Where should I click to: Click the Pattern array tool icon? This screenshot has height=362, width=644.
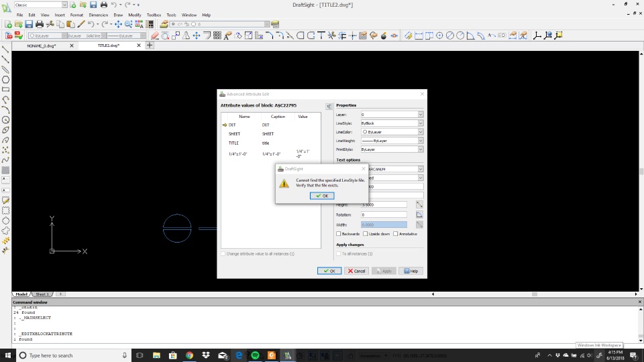click(x=217, y=36)
